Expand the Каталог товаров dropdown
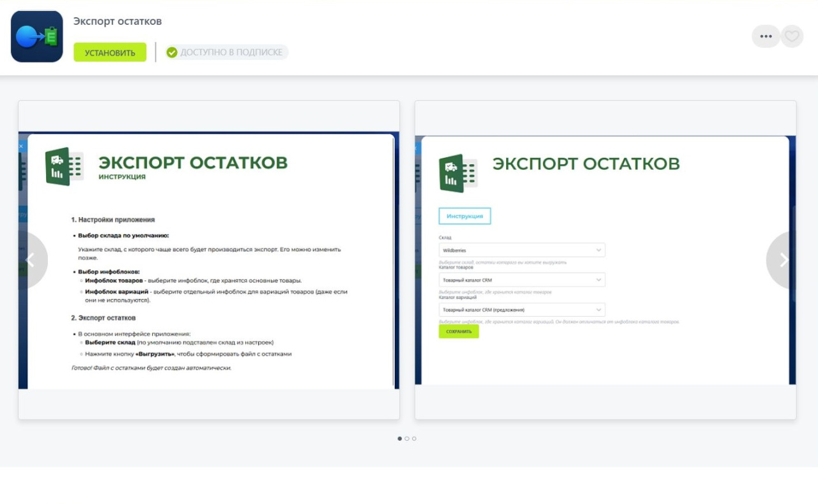This screenshot has width=818, height=504. click(x=521, y=280)
